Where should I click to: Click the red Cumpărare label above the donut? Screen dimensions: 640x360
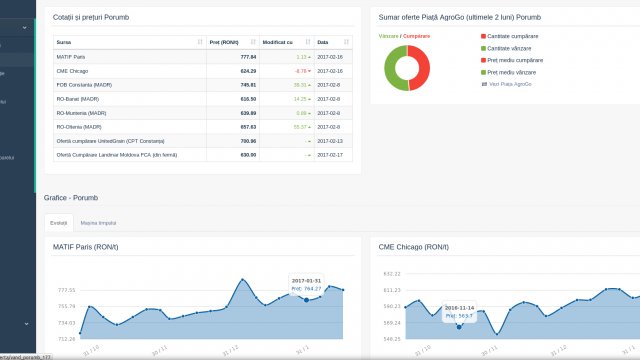click(416, 36)
